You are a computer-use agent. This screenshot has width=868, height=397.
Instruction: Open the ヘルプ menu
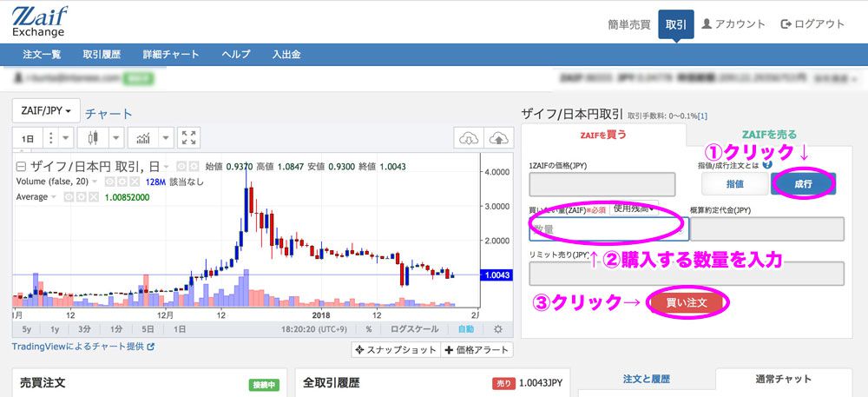(x=236, y=54)
